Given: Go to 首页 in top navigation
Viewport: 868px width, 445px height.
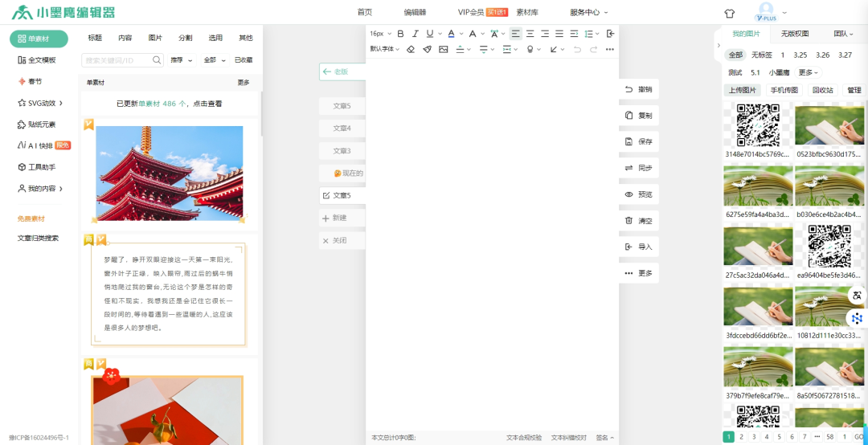Looking at the screenshot, I should coord(365,12).
